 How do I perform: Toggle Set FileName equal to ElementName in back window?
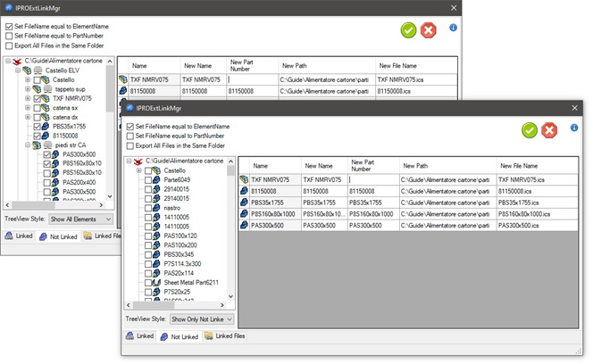(x=9, y=27)
